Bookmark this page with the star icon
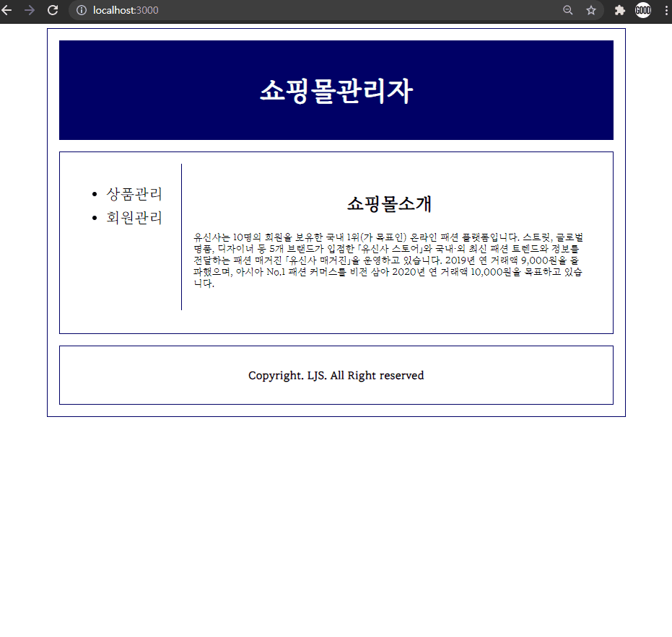Viewport: 672px width, 637px height. point(591,10)
